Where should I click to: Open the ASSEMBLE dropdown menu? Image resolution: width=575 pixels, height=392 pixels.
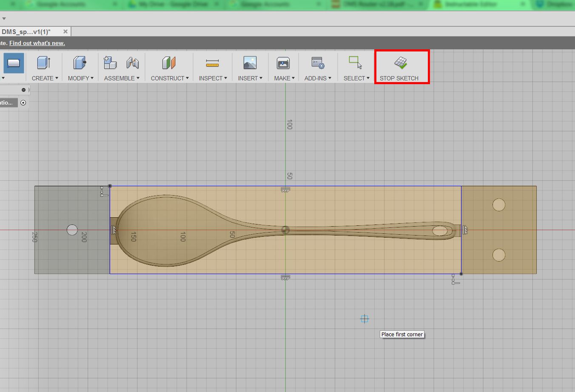pyautogui.click(x=122, y=78)
